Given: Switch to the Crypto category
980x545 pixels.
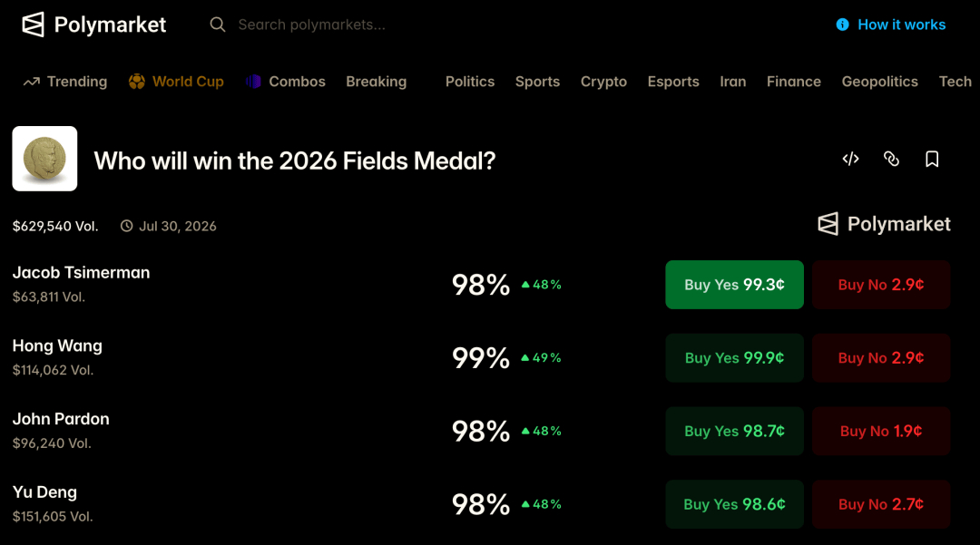Looking at the screenshot, I should [603, 82].
